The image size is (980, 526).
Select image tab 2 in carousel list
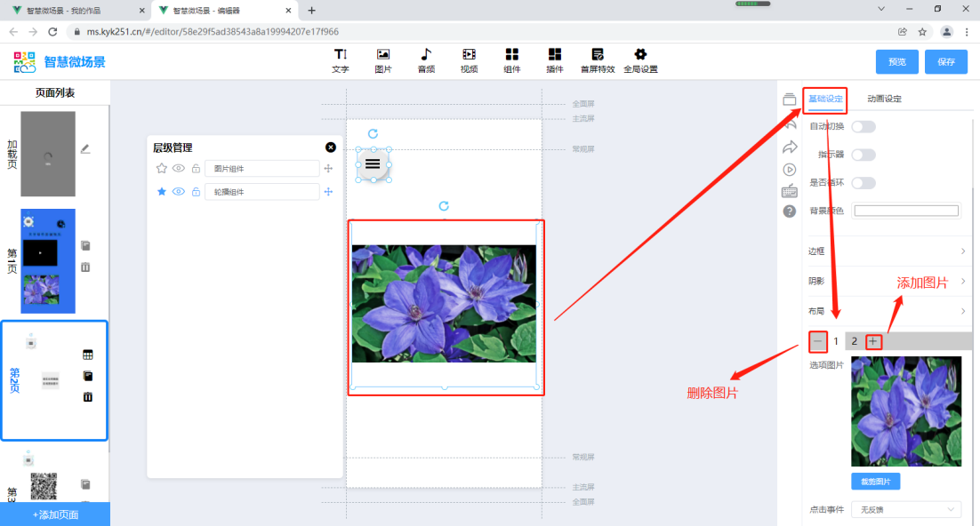click(855, 341)
